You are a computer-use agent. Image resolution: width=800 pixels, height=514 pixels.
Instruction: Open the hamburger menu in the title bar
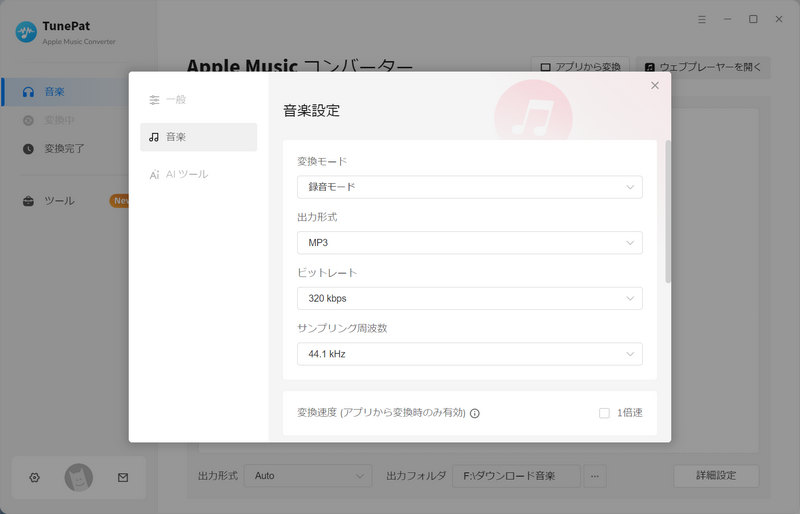pos(702,19)
